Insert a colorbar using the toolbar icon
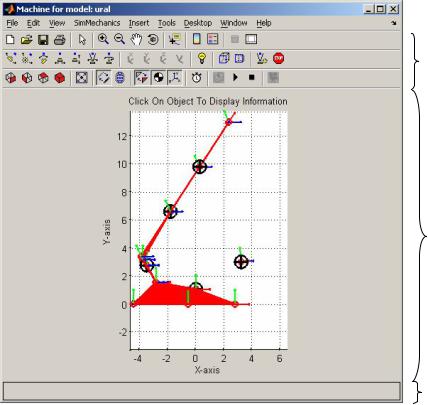This screenshot has height=405, width=428. coord(197,39)
